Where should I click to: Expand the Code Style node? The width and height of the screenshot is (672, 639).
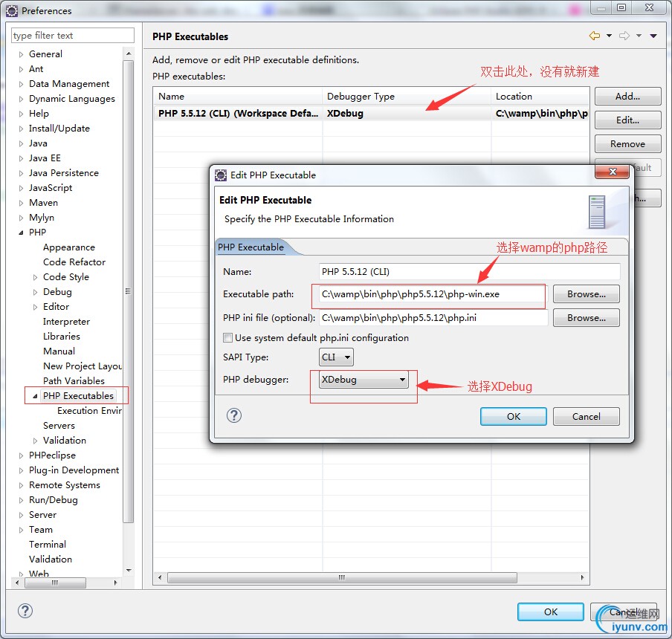(35, 278)
